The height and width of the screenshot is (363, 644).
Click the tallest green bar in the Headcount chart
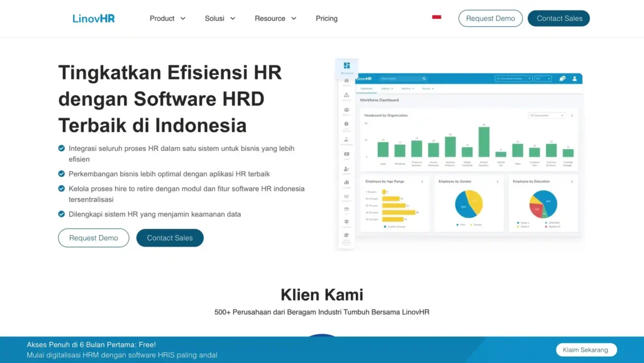[x=484, y=142]
